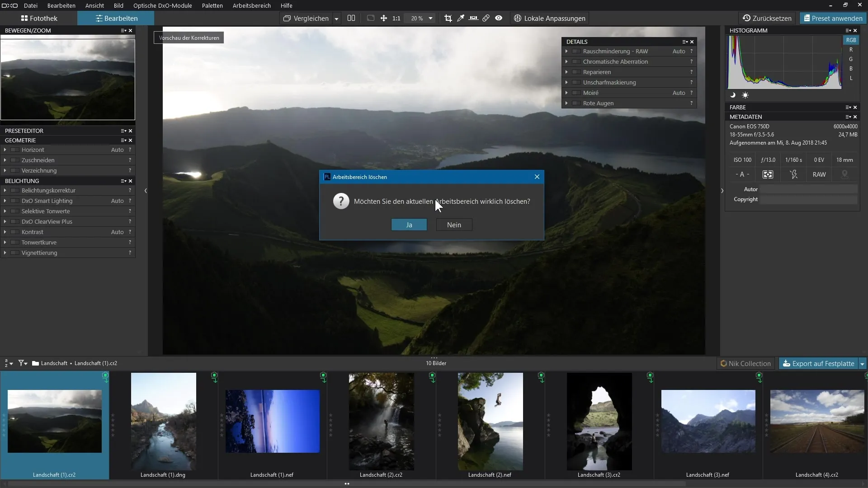Toggle side-by-side split view icon

pyautogui.click(x=351, y=19)
